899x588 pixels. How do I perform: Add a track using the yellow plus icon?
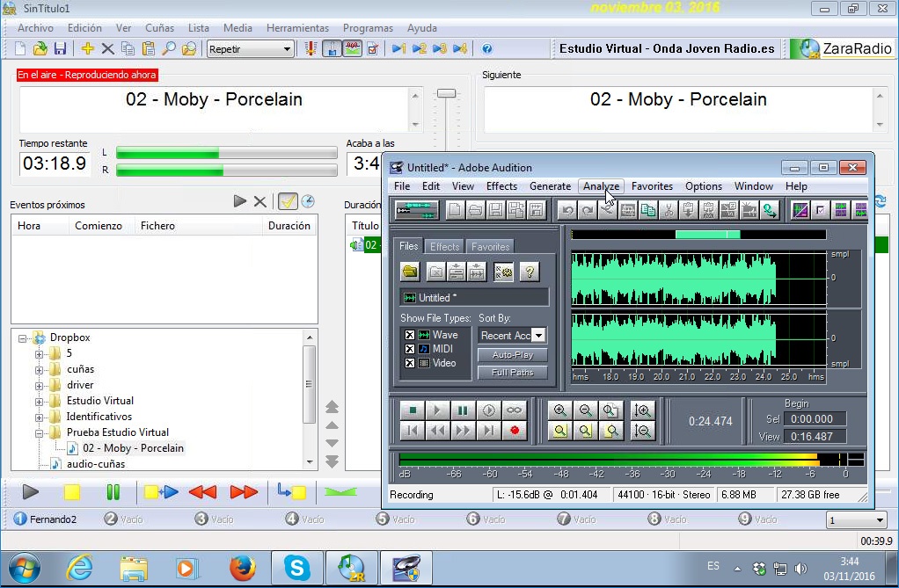coord(88,48)
